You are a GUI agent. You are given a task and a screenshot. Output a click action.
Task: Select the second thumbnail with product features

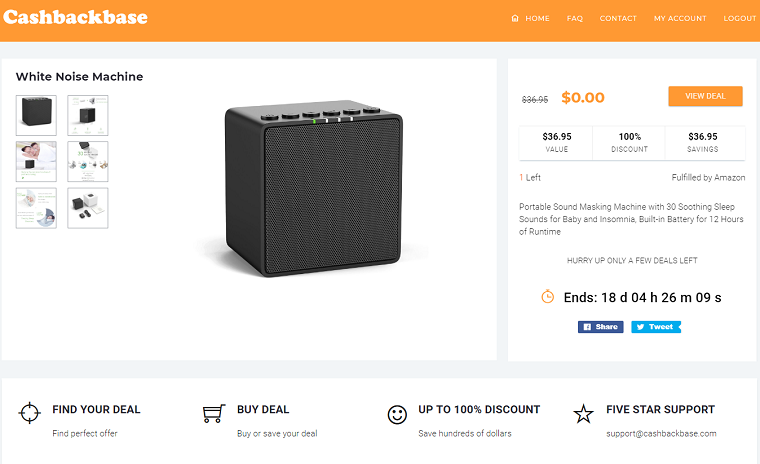88,115
